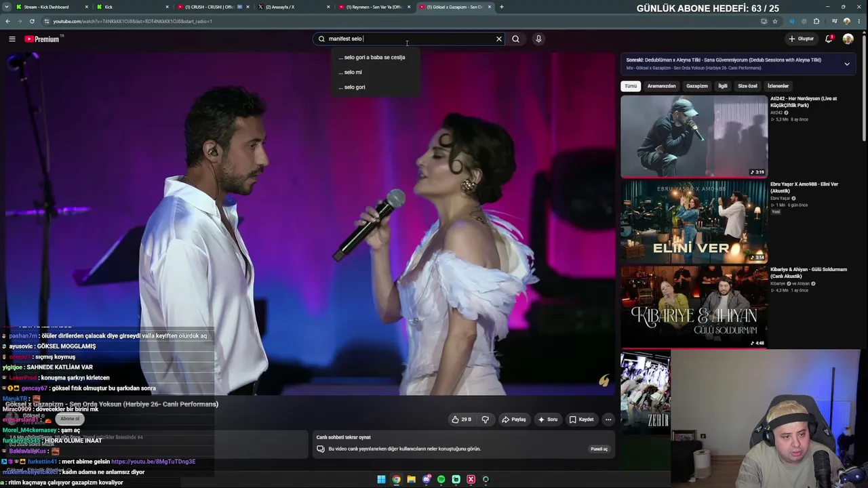Start voice search with the microphone
Viewport: 868px width, 488px height.
[x=538, y=39]
